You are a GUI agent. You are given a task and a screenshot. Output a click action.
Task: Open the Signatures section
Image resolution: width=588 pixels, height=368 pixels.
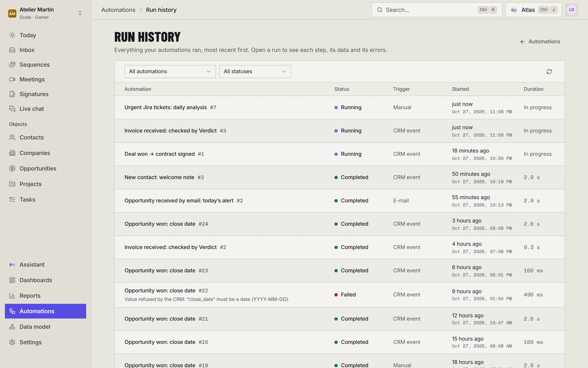tap(46, 94)
